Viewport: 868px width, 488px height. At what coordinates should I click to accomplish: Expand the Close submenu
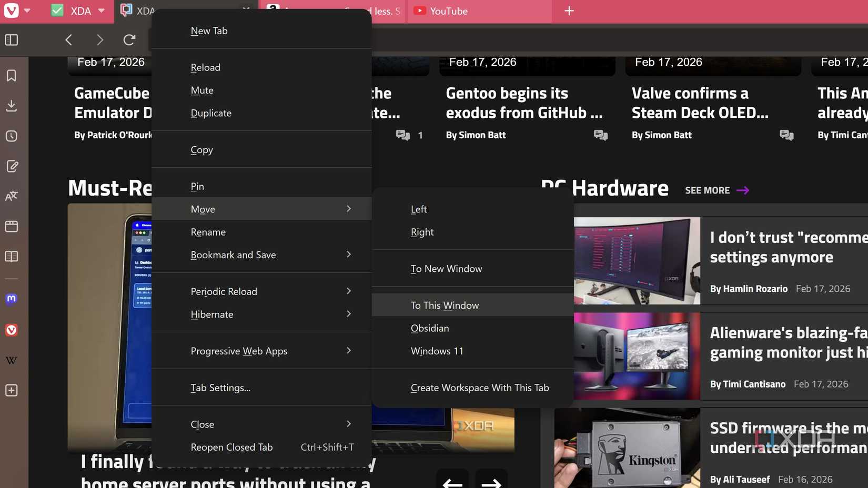[x=261, y=424]
